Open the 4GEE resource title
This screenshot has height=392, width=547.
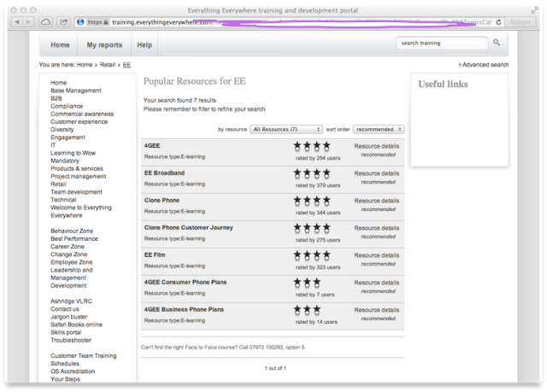pyautogui.click(x=152, y=146)
